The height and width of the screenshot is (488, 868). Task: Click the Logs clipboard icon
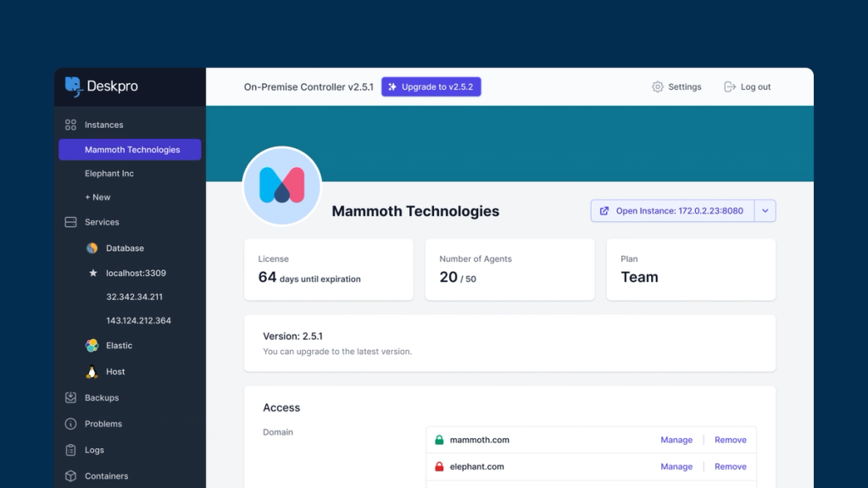(x=70, y=450)
